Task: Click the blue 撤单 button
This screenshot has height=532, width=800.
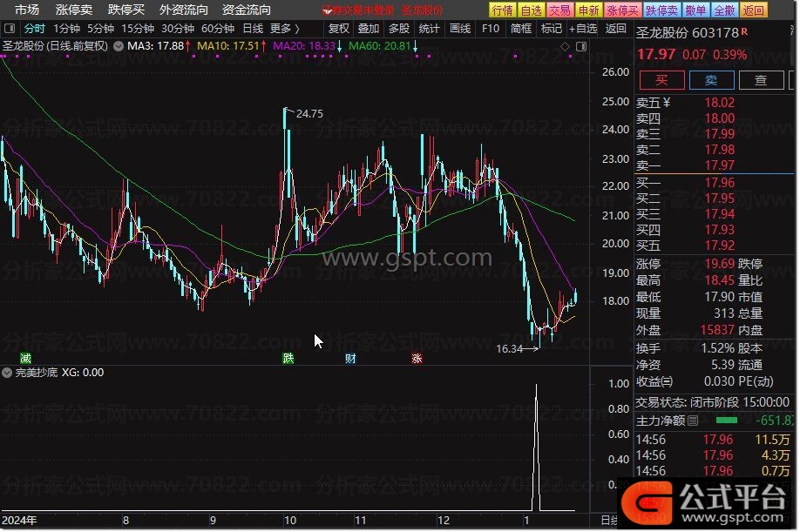Action: [x=696, y=10]
